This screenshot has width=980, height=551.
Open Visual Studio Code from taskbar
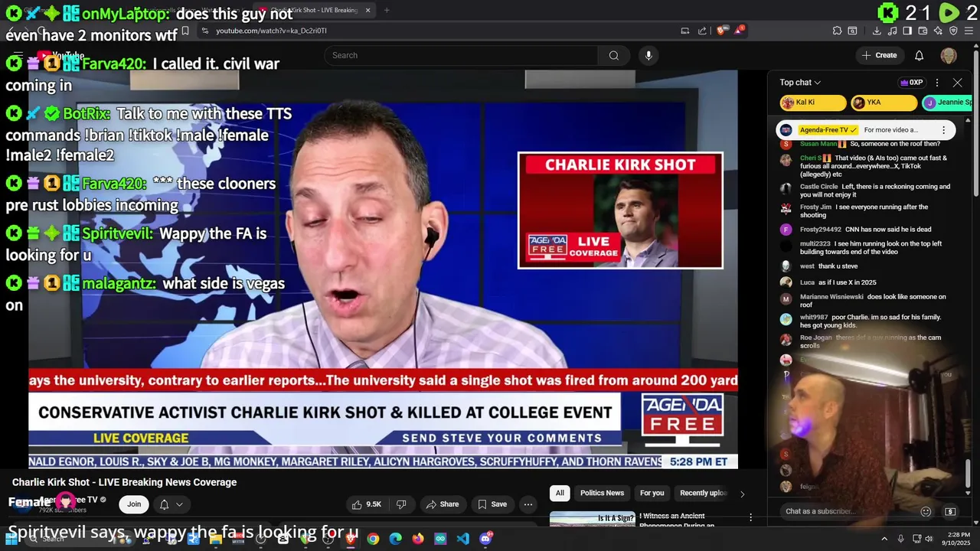pyautogui.click(x=462, y=539)
